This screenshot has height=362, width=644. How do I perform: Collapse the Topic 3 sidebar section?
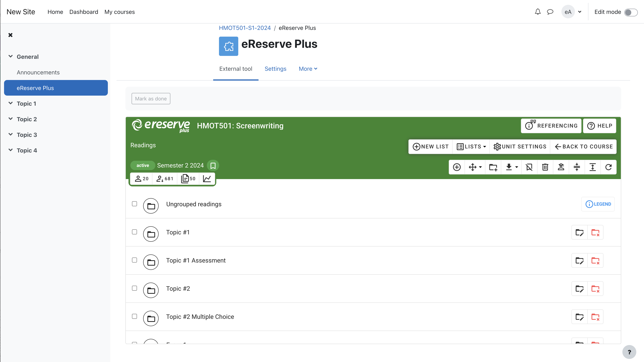click(x=10, y=135)
